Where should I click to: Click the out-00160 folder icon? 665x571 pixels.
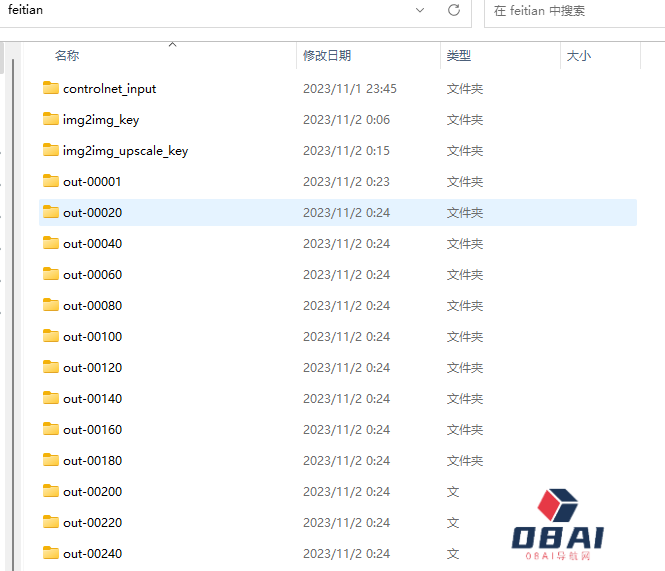point(52,429)
